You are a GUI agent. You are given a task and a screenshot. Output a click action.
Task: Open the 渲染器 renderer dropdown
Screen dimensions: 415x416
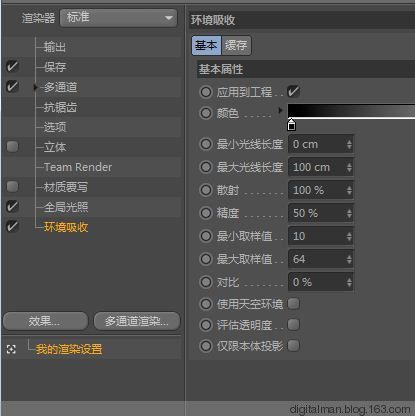coord(118,18)
